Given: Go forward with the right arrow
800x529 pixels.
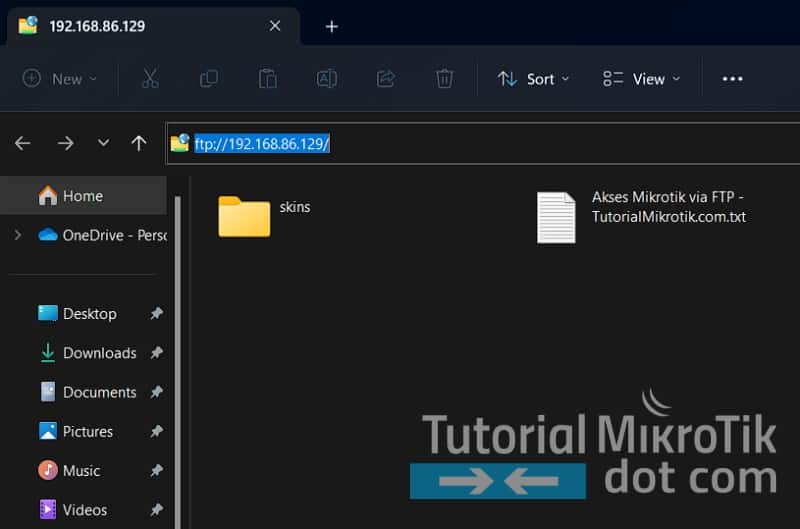Looking at the screenshot, I should (65, 143).
